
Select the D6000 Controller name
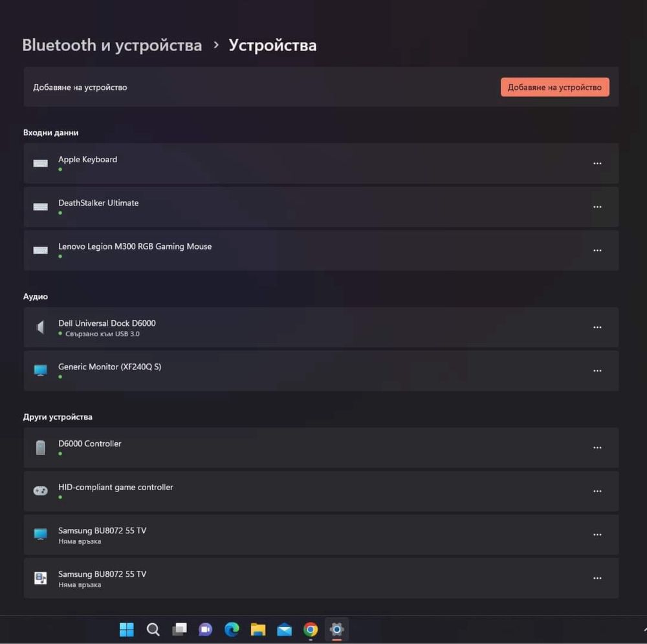coord(89,444)
